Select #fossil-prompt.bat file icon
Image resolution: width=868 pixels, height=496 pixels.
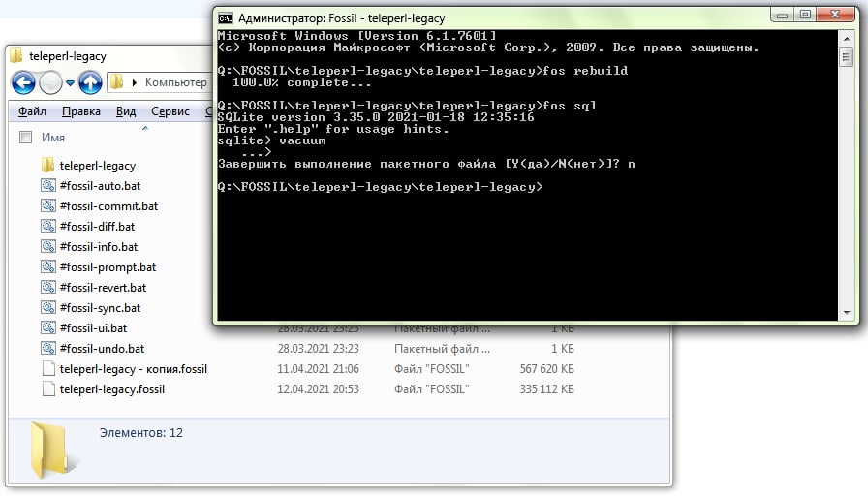[48, 266]
